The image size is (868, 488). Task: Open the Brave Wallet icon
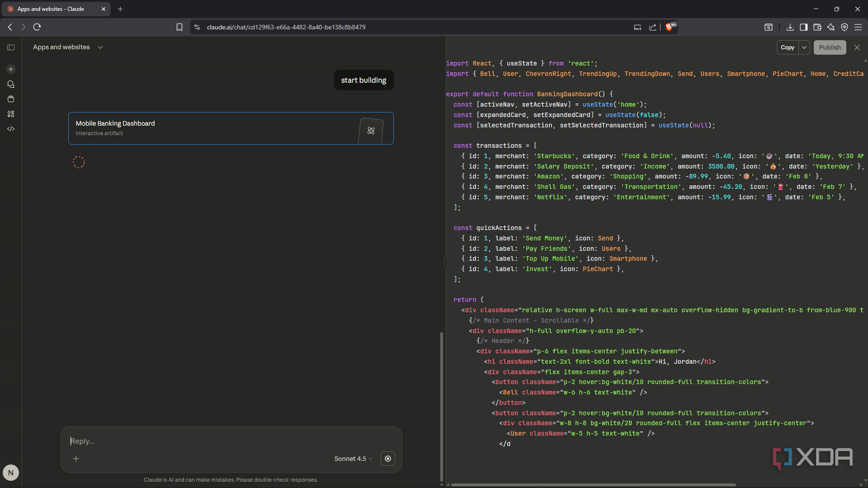817,27
